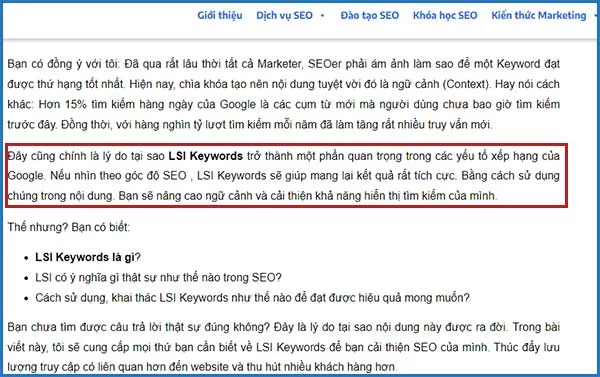Open the Kiến thức Marketing menu
The image size is (600, 377).
(x=539, y=15)
